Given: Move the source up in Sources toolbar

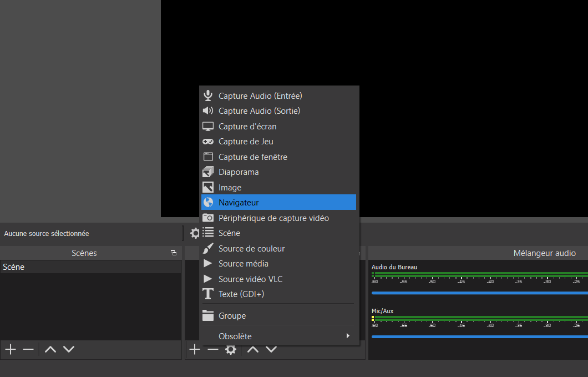Looking at the screenshot, I should (x=253, y=349).
